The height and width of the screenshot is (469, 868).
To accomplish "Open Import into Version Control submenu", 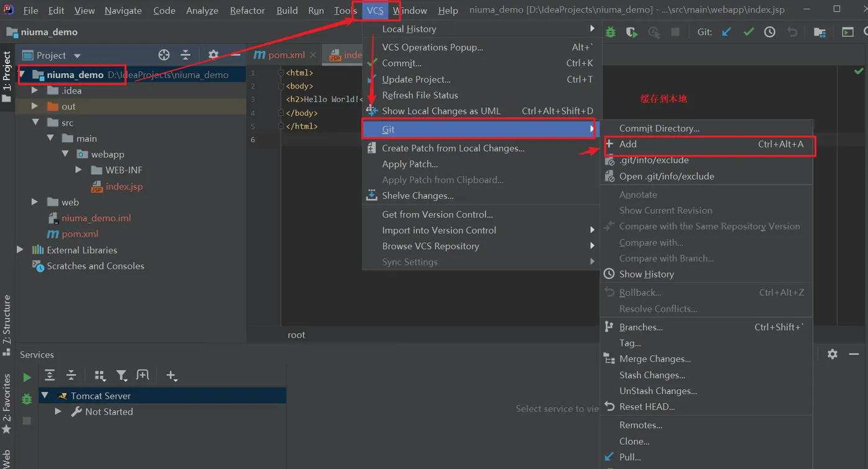I will point(481,230).
